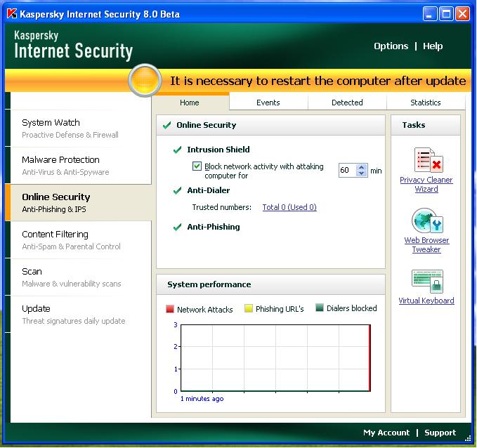Increase block minutes with up arrow

point(361,167)
